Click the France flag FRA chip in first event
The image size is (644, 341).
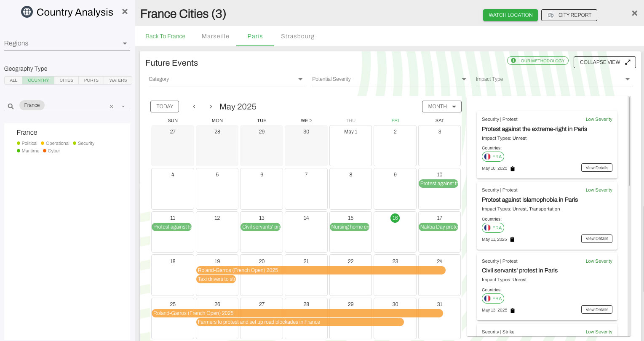click(x=493, y=157)
